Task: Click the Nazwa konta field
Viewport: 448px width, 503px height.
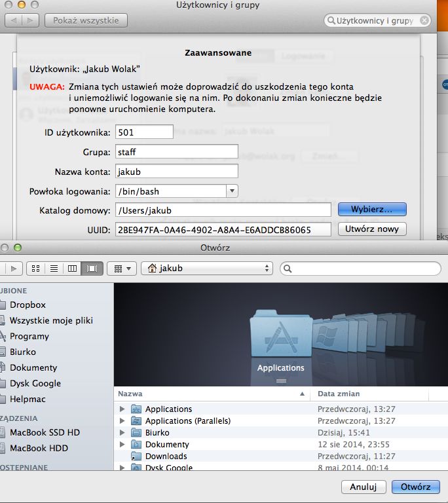Action: click(177, 172)
